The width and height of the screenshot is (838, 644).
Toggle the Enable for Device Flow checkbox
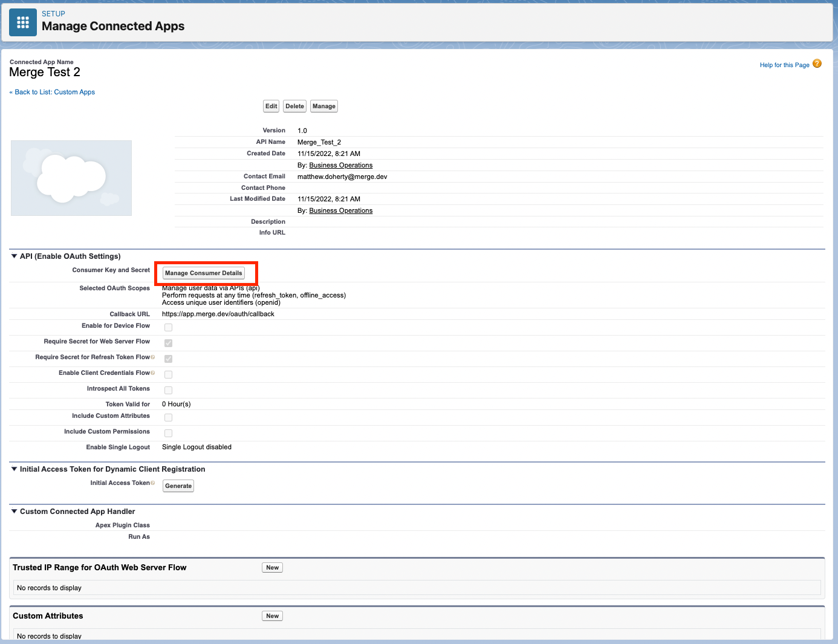[x=168, y=327]
